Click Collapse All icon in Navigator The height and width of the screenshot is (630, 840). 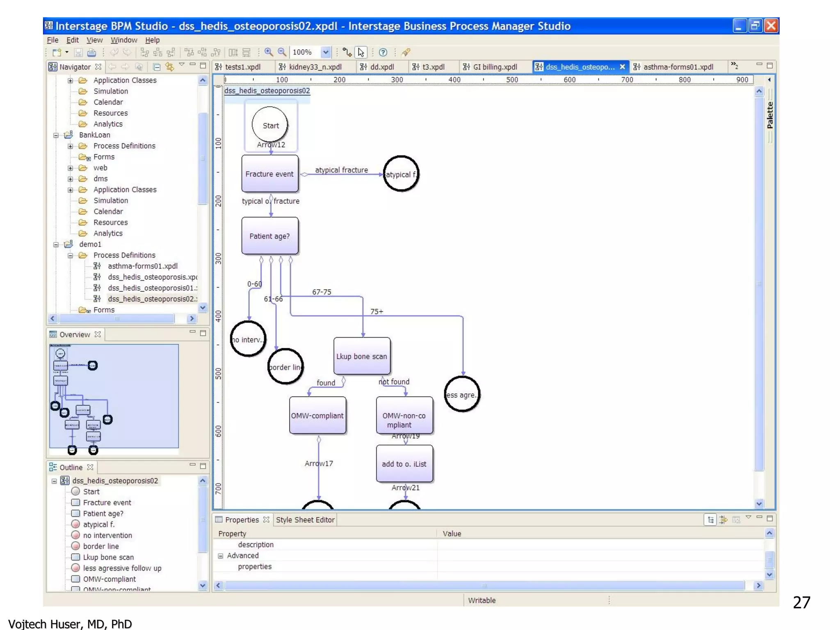click(x=157, y=66)
